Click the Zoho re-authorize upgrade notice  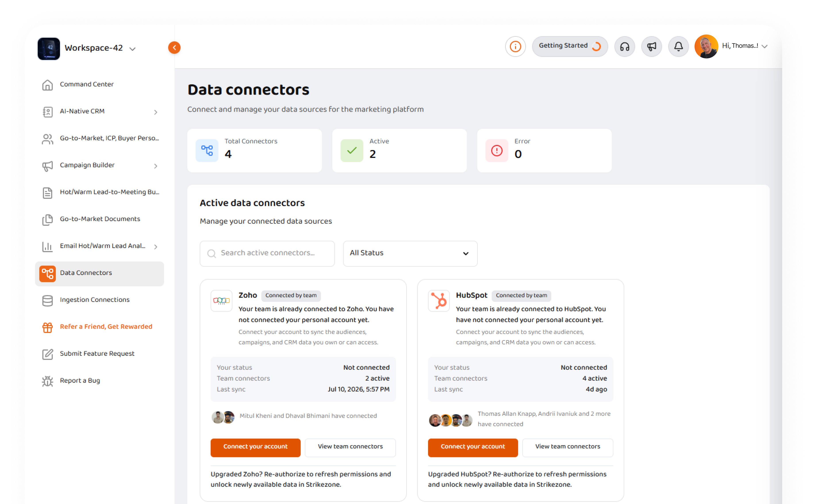tap(301, 479)
